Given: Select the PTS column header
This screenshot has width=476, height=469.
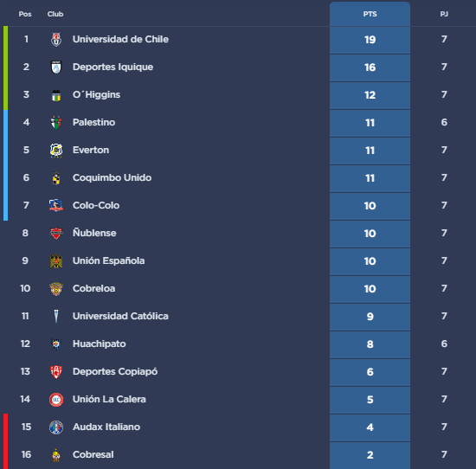Looking at the screenshot, I should pos(370,14).
